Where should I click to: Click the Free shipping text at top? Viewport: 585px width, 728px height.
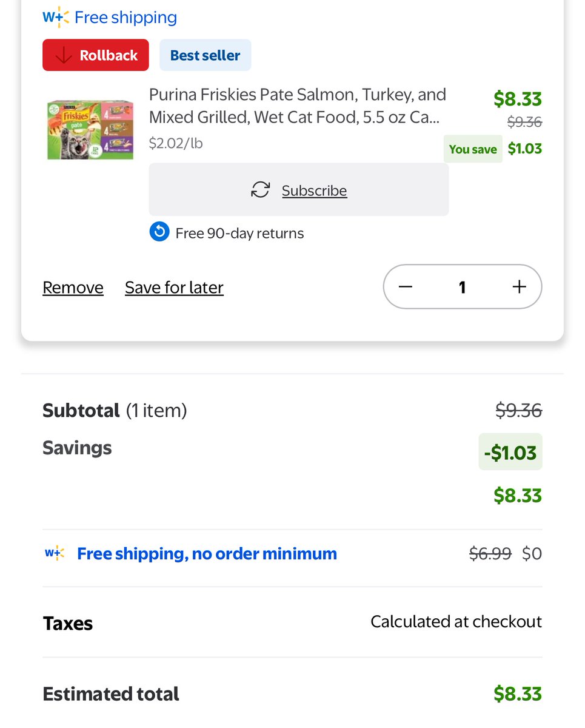tap(126, 18)
